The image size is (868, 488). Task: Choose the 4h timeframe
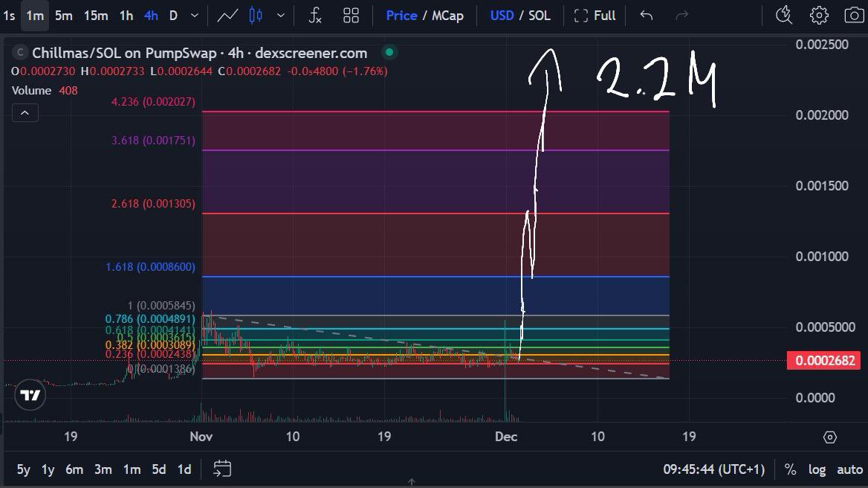(x=151, y=16)
